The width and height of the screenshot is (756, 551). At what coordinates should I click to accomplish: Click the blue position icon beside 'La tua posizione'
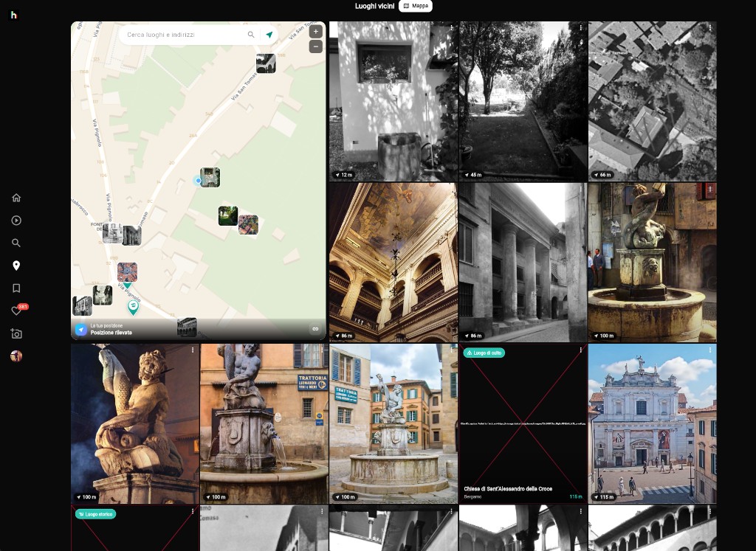81,330
